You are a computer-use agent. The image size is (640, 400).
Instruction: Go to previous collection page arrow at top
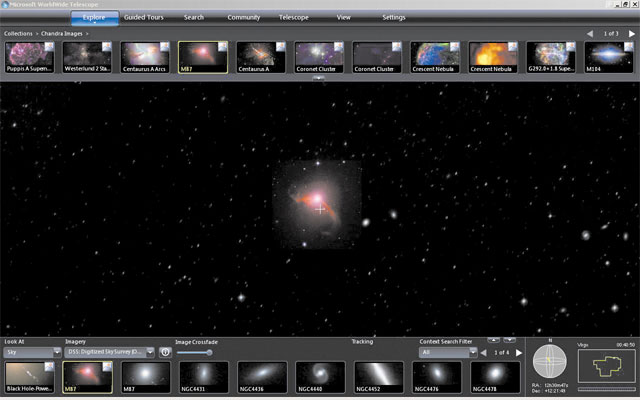pos(590,34)
